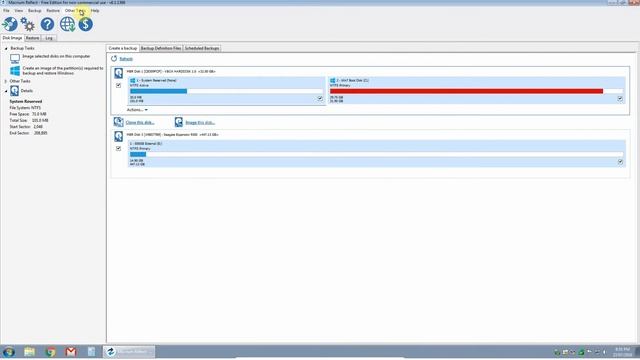Click the first MBR Disk header text
The image size is (640, 360).
(171, 71)
